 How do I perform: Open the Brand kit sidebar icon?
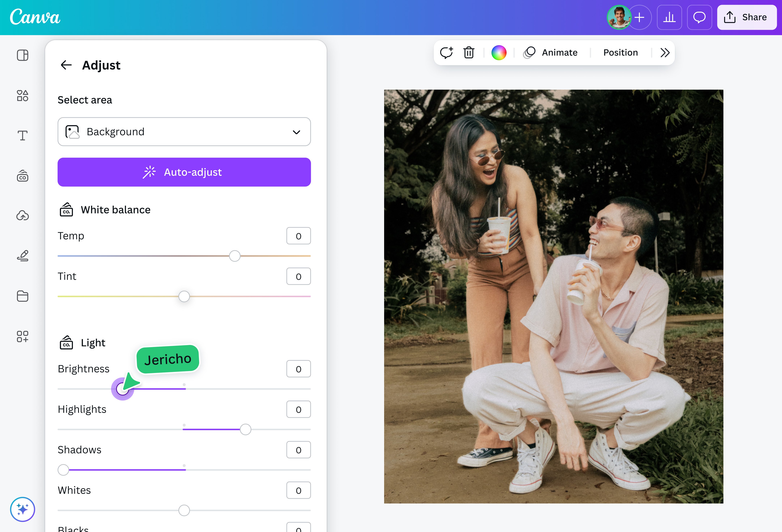pyautogui.click(x=23, y=175)
